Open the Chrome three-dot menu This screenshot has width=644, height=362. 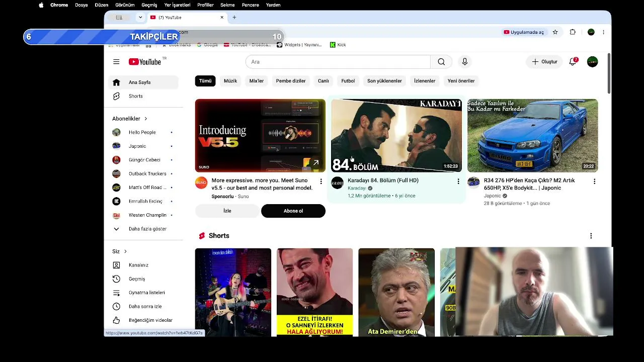(603, 32)
